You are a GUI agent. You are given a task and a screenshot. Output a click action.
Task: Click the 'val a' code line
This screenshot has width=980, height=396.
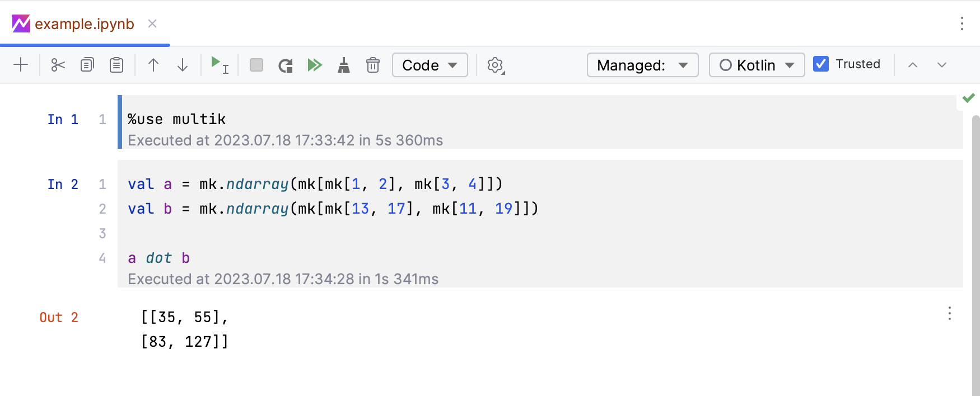click(x=315, y=184)
